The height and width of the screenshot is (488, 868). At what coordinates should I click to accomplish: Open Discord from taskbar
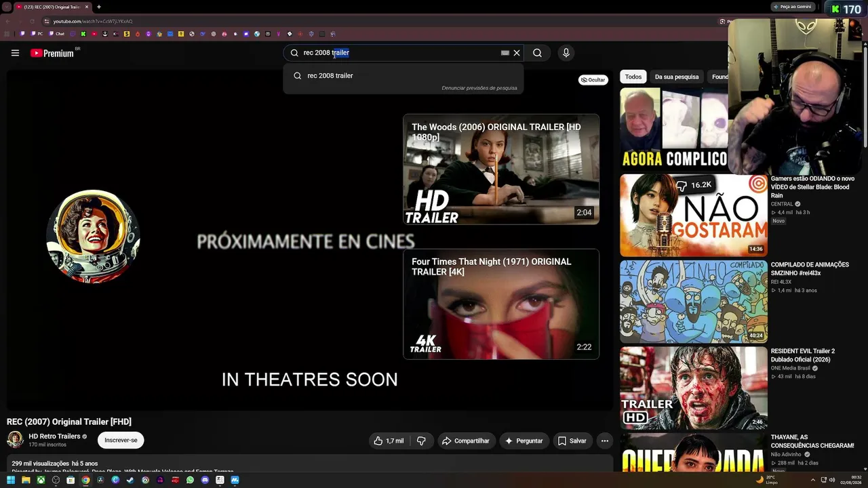pyautogui.click(x=205, y=480)
